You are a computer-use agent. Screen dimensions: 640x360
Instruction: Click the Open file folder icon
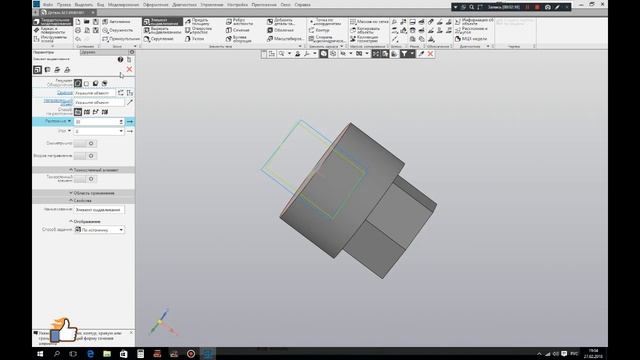coord(87,21)
